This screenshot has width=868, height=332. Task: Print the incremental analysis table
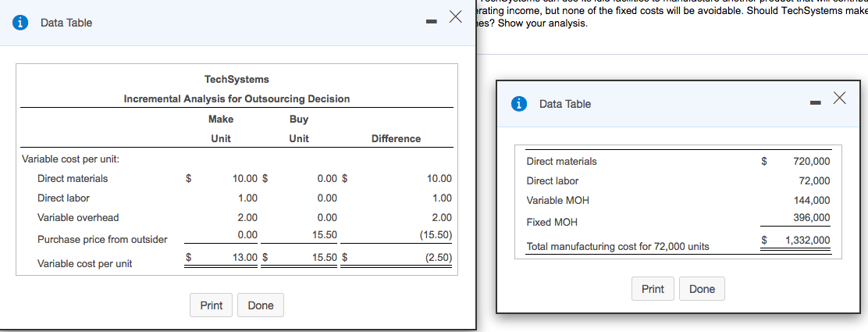point(212,305)
